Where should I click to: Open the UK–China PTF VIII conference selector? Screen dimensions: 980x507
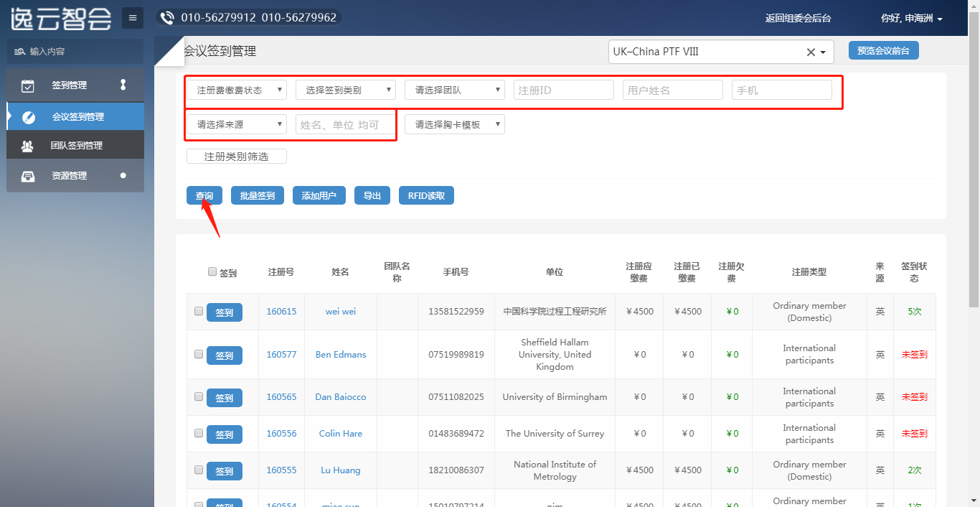point(721,52)
